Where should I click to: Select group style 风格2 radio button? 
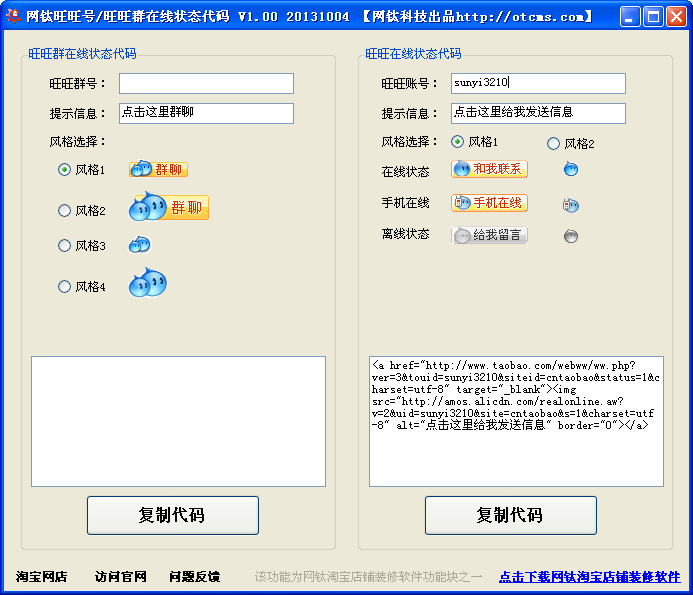(x=65, y=210)
